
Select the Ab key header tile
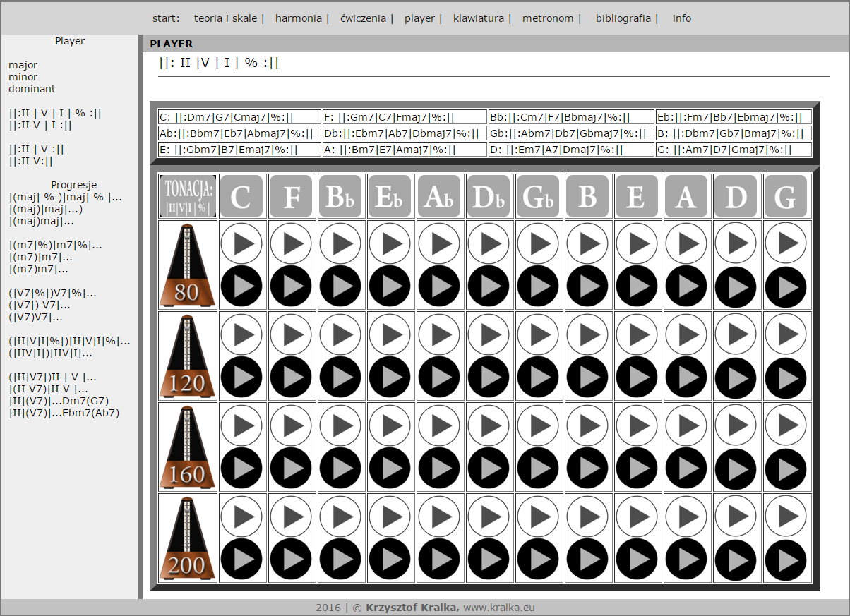(439, 196)
